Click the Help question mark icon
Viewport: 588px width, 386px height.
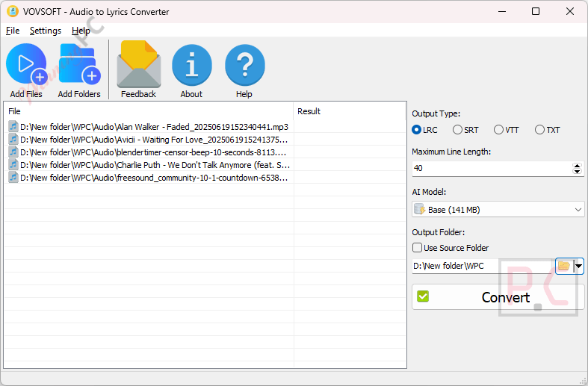pyautogui.click(x=244, y=65)
